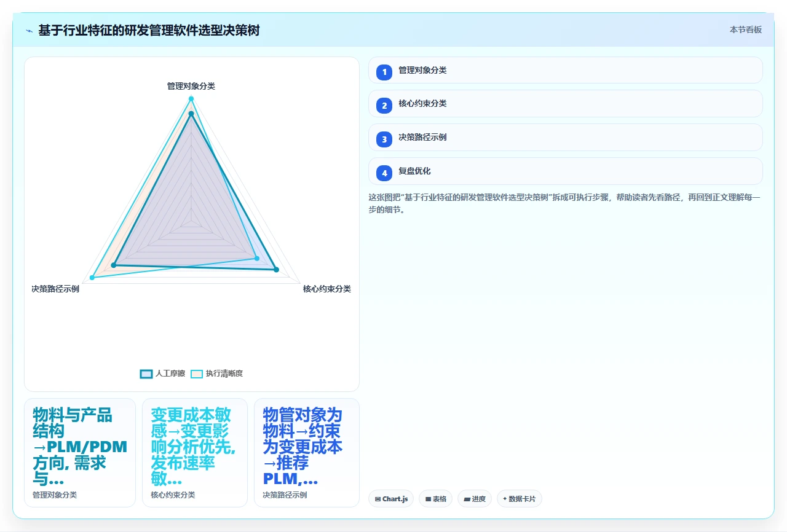Click the 管理对象分类 caption under first card
787x532 pixels.
[x=55, y=495]
